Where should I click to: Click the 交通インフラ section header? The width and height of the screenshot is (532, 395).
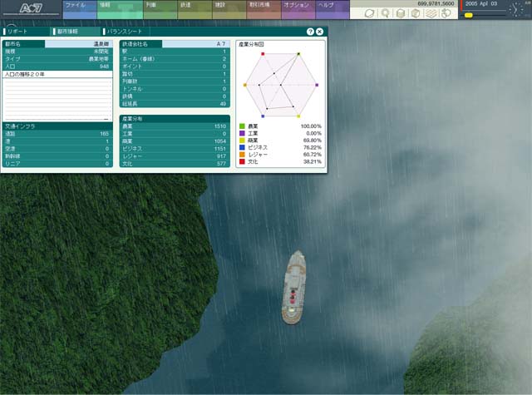(57, 126)
